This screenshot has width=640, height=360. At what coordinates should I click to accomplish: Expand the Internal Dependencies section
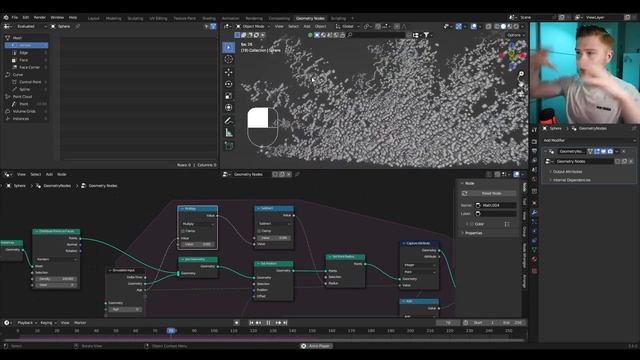point(571,180)
